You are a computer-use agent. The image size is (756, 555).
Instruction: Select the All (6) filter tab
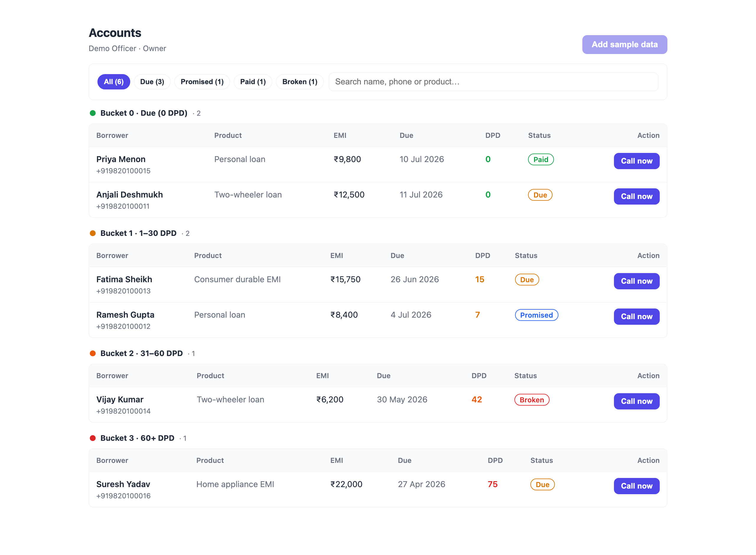(x=114, y=82)
